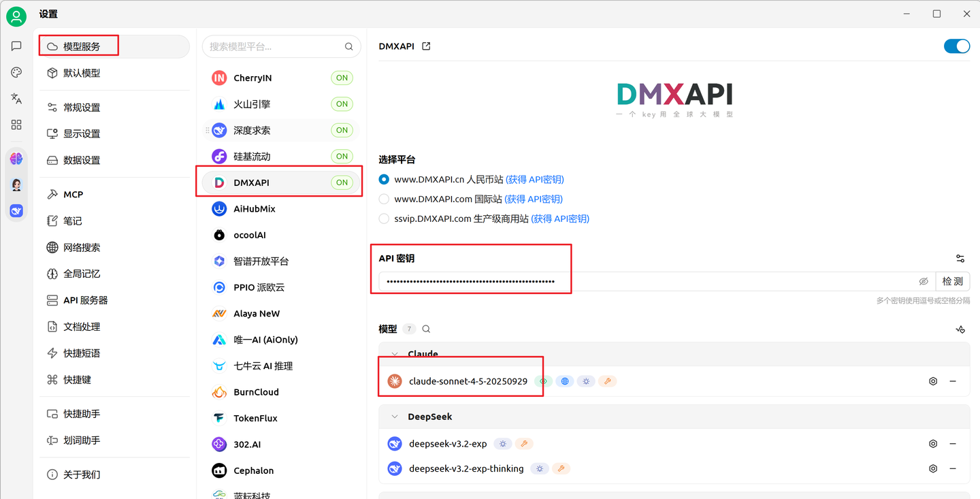980x499 pixels.
Task: Select the translation icon in left sidebar
Action: click(x=16, y=99)
